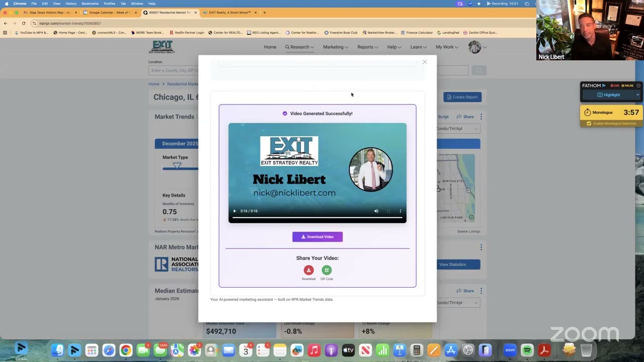644x362 pixels.
Task: Expand the Fathom Highlight dropdown arrow
Action: tap(637, 95)
